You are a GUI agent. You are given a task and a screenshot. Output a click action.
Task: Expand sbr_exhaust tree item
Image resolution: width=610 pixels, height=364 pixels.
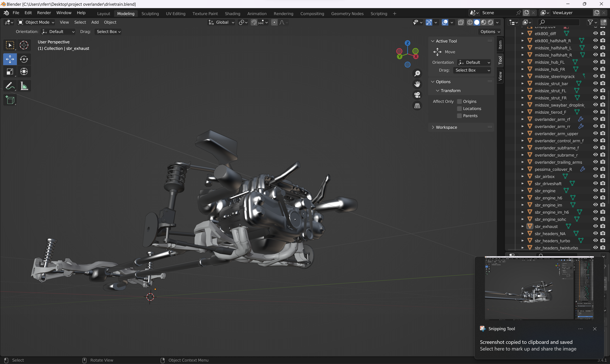click(x=522, y=226)
